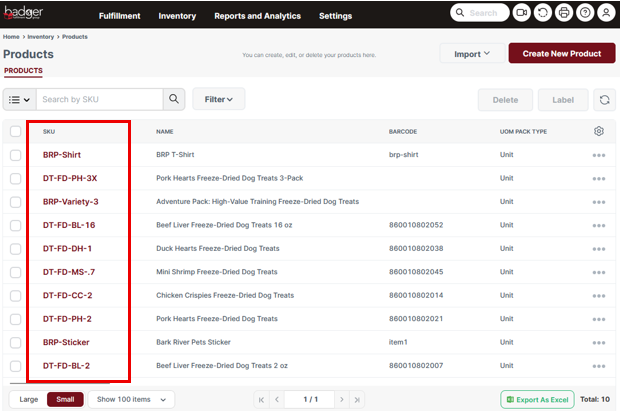Open the DT-FD-PH-3X SKU link
Screen dimensions: 620x411
pos(70,178)
